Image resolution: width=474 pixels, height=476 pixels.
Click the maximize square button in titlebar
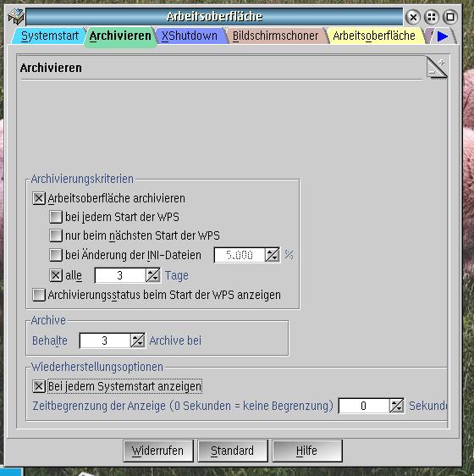(x=450, y=17)
